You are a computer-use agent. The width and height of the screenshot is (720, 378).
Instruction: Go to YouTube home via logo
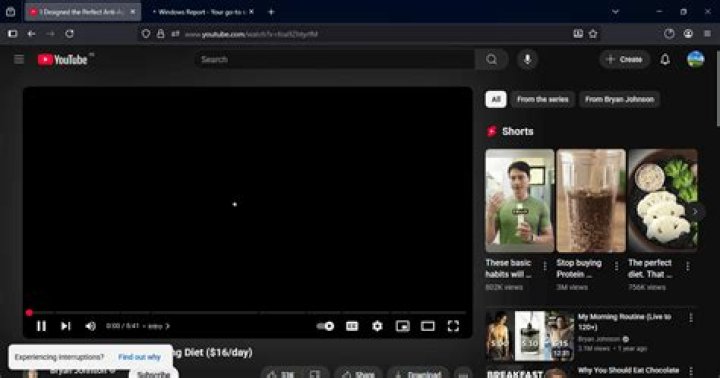point(62,60)
